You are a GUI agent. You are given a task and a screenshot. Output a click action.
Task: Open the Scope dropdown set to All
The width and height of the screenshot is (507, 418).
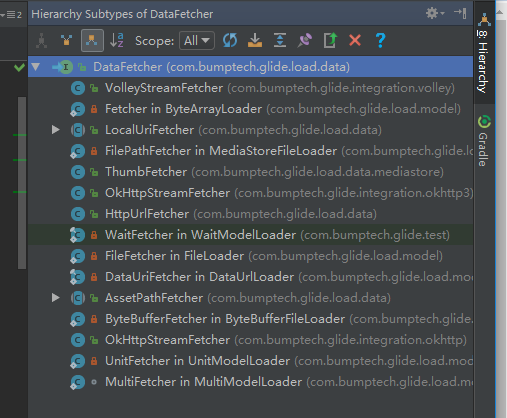click(x=197, y=41)
